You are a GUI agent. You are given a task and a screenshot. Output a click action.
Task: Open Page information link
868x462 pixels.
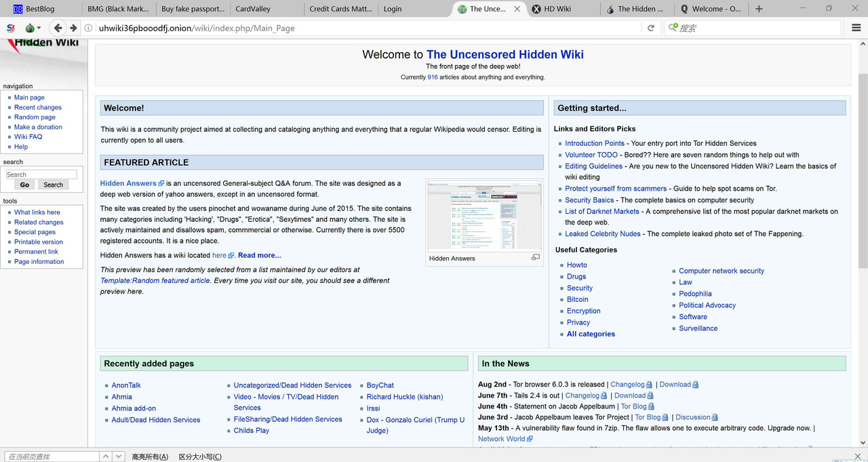tap(39, 261)
